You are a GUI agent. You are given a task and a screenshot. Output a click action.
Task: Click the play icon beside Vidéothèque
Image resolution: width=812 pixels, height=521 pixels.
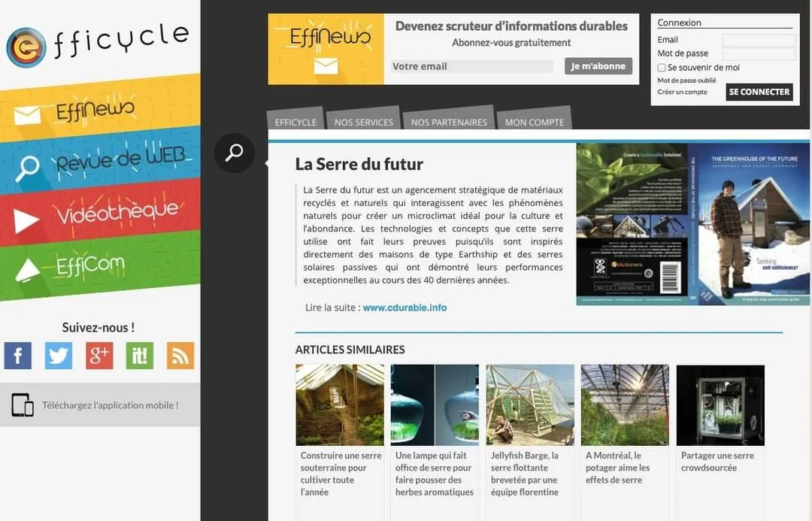(x=26, y=221)
